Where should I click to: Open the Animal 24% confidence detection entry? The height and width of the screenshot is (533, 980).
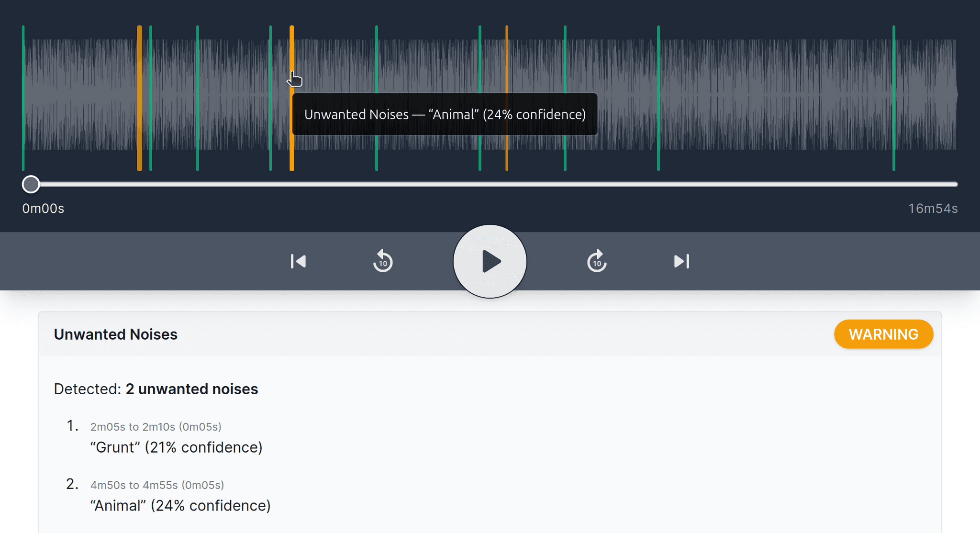pyautogui.click(x=180, y=505)
